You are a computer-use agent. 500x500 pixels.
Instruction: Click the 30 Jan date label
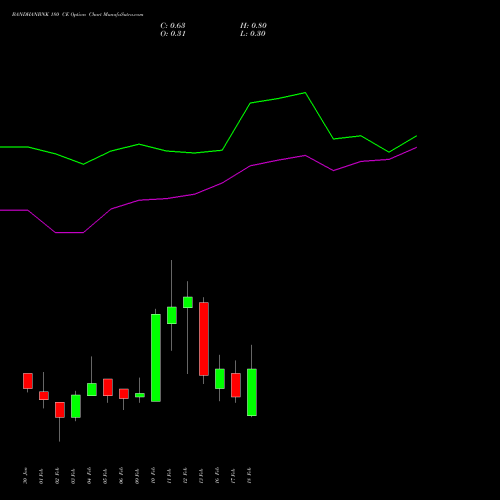point(25,476)
